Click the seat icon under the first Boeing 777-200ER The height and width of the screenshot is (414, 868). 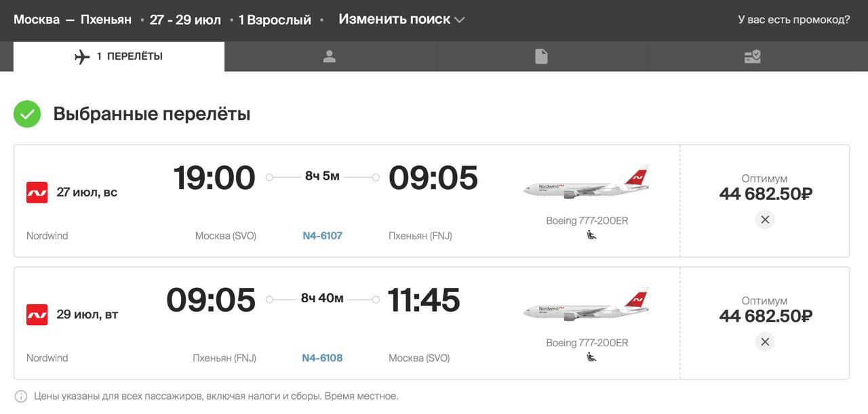pyautogui.click(x=591, y=235)
